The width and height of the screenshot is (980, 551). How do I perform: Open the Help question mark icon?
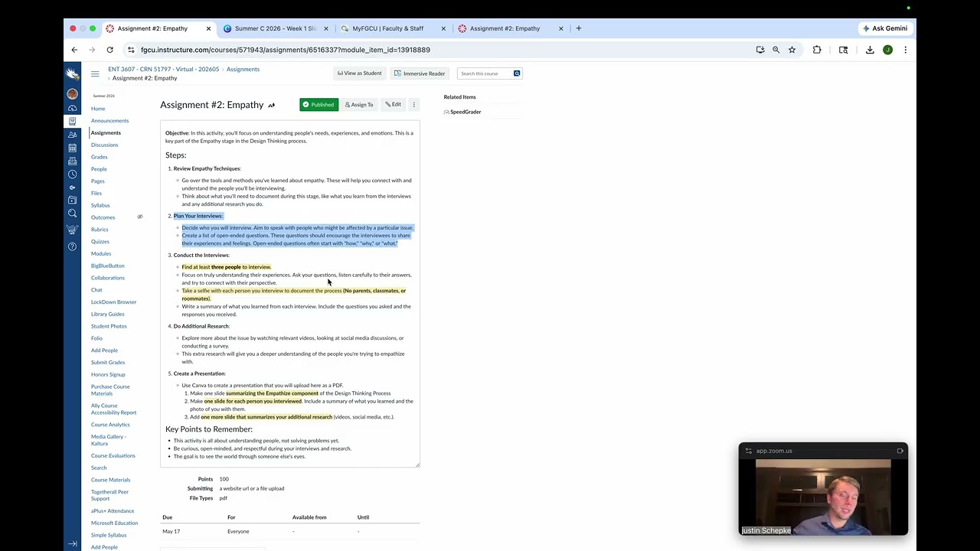pos(72,246)
